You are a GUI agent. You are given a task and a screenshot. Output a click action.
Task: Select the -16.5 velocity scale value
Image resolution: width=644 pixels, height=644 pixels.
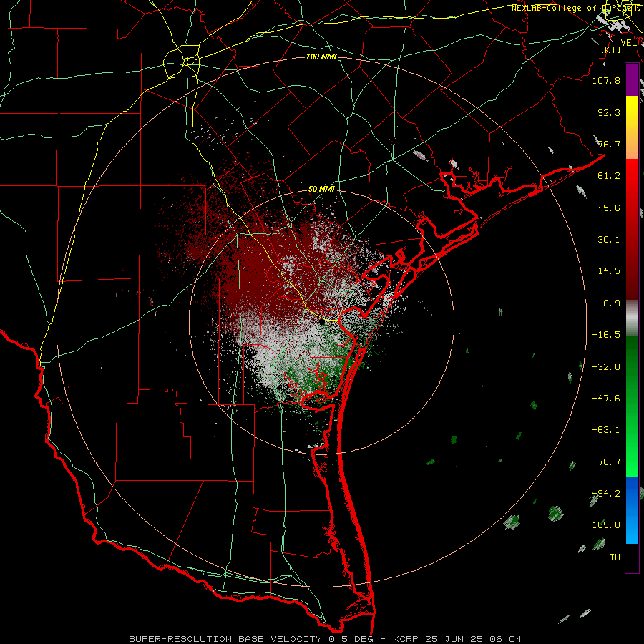[x=606, y=335]
